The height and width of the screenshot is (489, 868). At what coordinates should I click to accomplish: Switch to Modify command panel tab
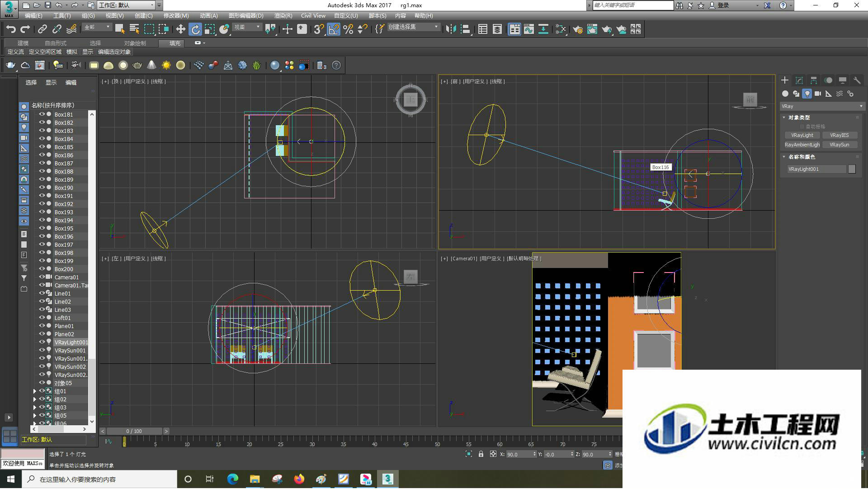[799, 80]
